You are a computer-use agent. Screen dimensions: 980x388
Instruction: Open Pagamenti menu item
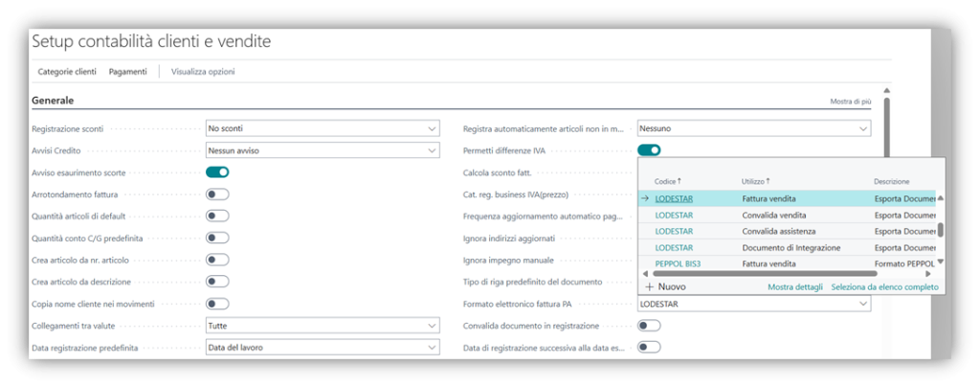(x=127, y=72)
